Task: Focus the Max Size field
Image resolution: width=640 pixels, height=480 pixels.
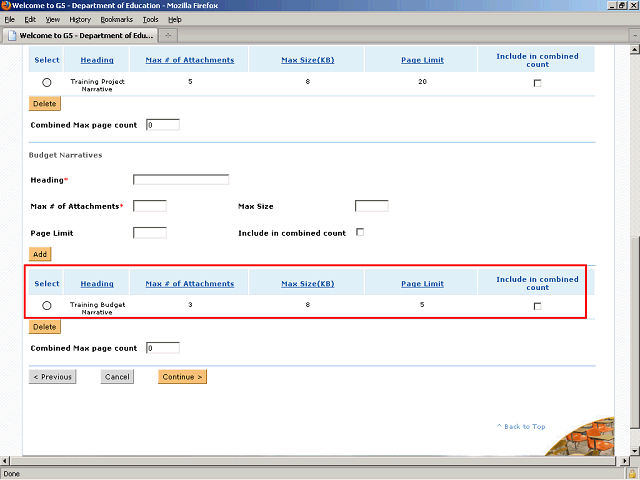Action: [x=372, y=206]
